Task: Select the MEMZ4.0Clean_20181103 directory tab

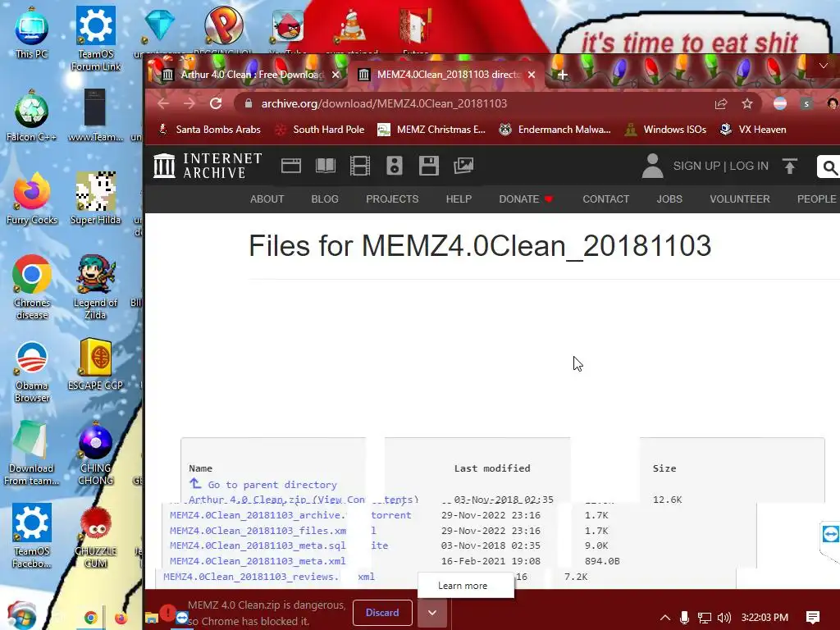Action: click(x=449, y=75)
